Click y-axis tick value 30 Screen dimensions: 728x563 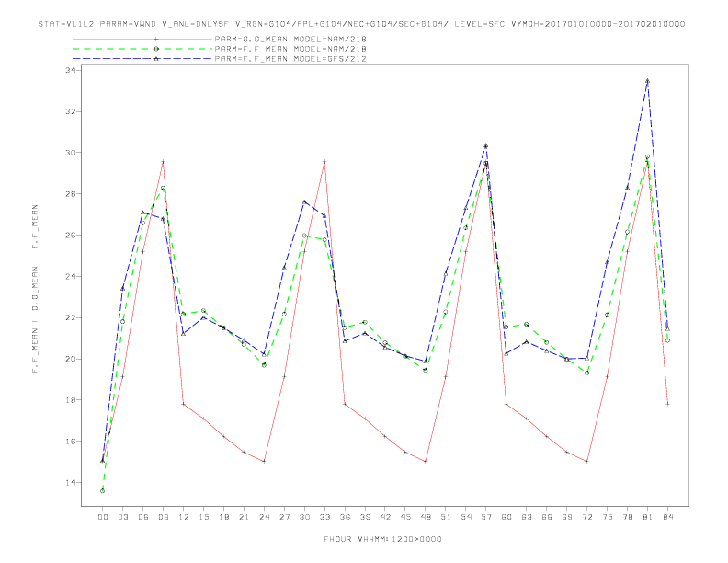tap(73, 153)
